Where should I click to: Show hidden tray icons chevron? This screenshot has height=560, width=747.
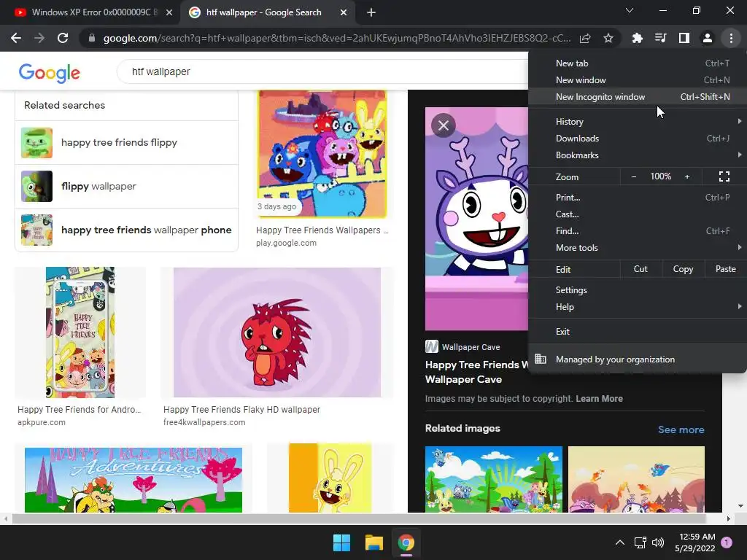[x=620, y=542]
